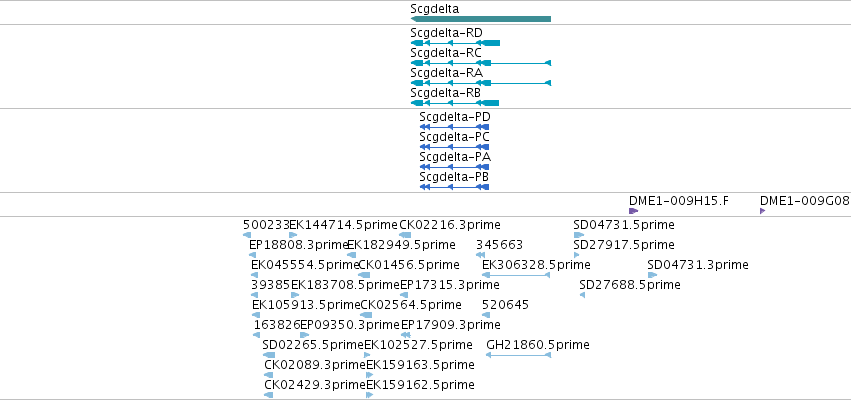Screen dimensions: 851x400
Task: Select the Scgdelta-RB transcript glyph
Action: [455, 103]
